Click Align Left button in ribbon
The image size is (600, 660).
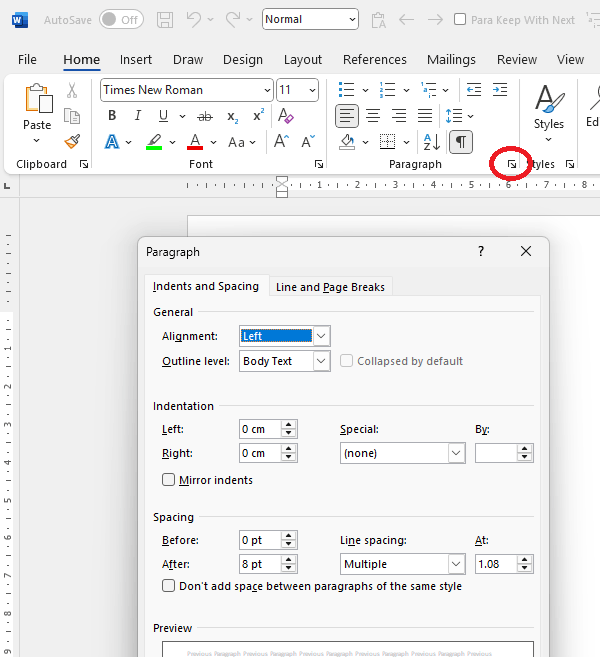pos(347,116)
